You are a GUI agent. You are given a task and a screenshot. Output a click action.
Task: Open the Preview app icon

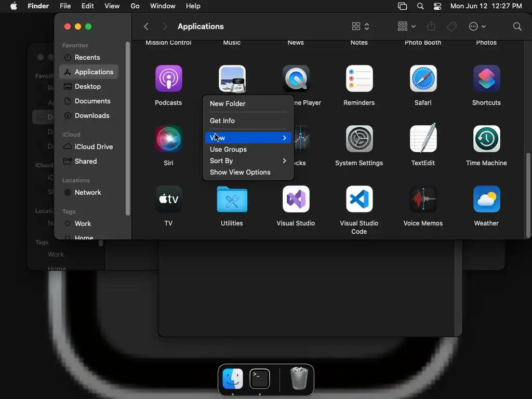pos(232,79)
